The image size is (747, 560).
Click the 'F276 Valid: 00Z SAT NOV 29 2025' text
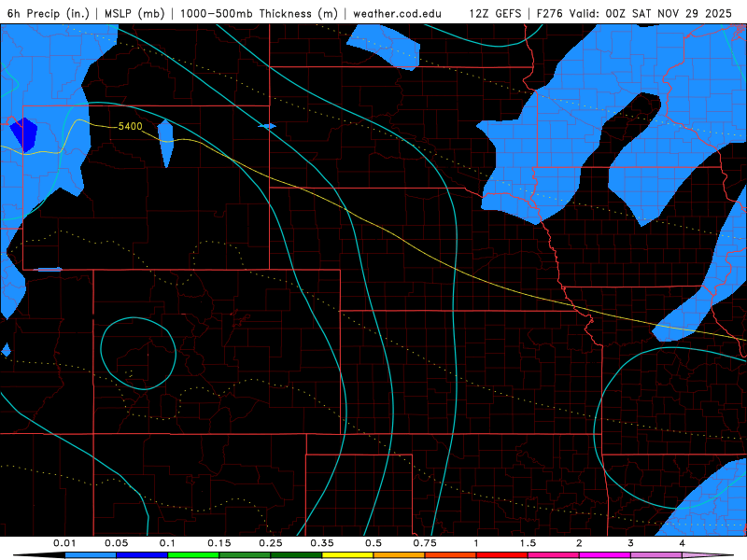[x=634, y=13]
